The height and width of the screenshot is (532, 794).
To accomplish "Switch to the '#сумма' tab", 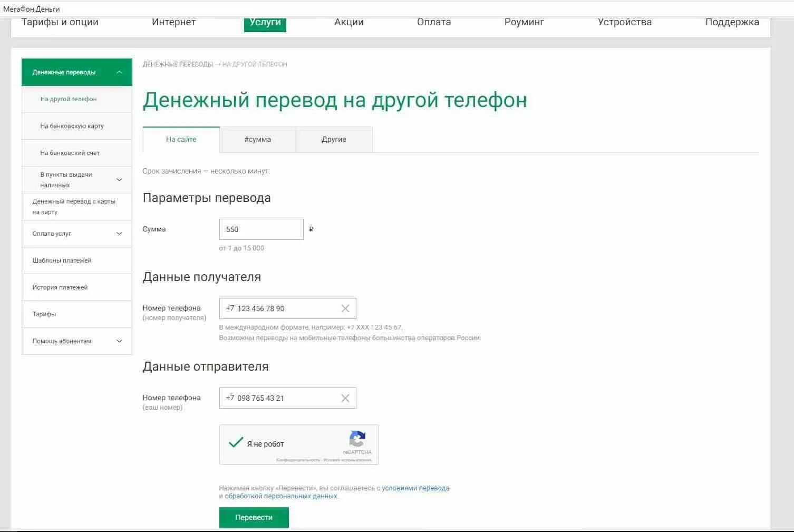I will click(x=258, y=140).
